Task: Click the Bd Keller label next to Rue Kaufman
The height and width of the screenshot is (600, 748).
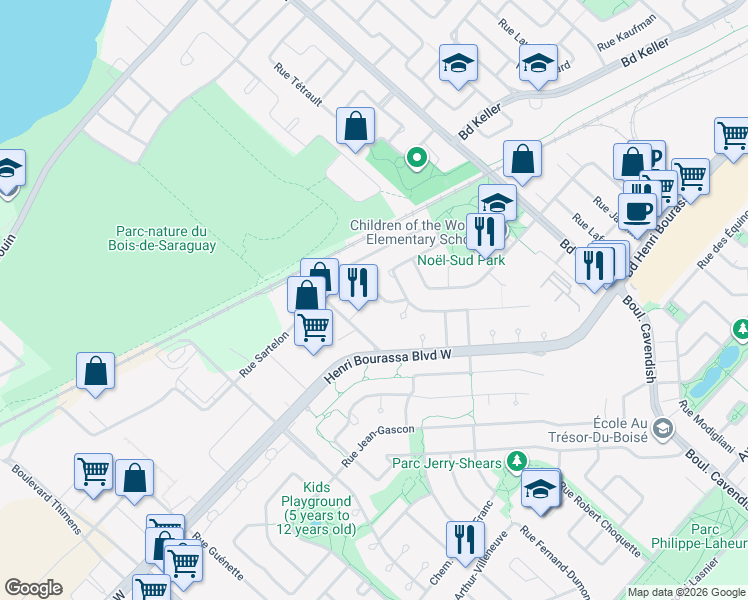Action: 645,53
